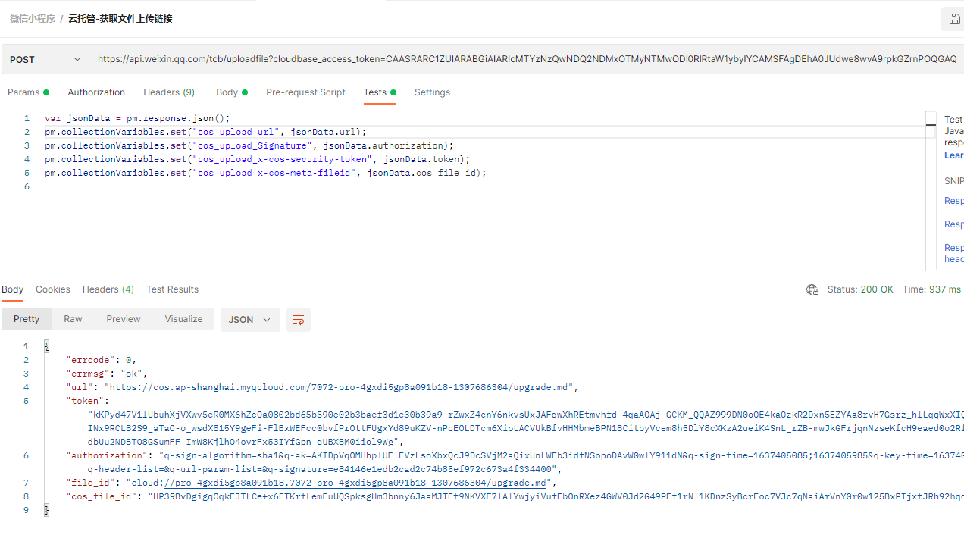The width and height of the screenshot is (964, 560).
Task: Open the response Headers (4) tab
Action: 108,289
